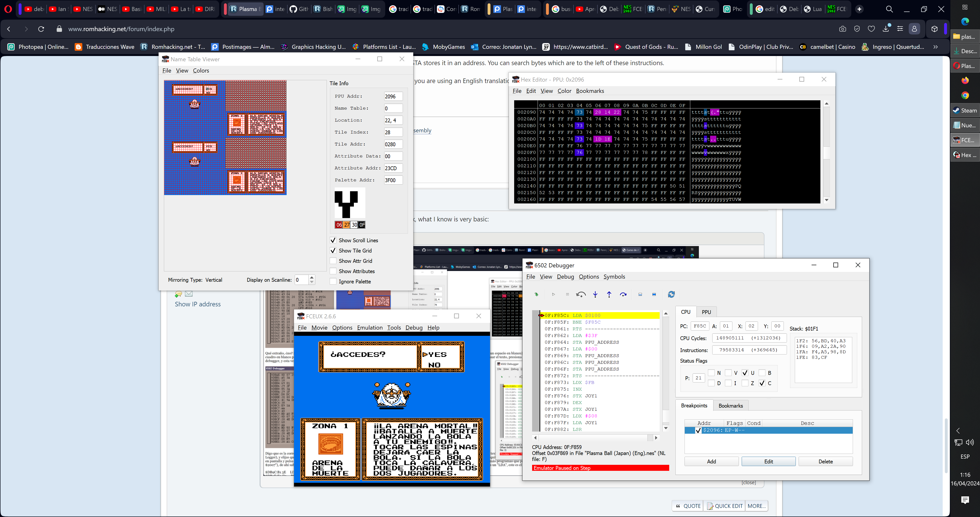Toggle the $2096 breakpoint checkbox
This screenshot has height=517, width=980.
coord(698,430)
